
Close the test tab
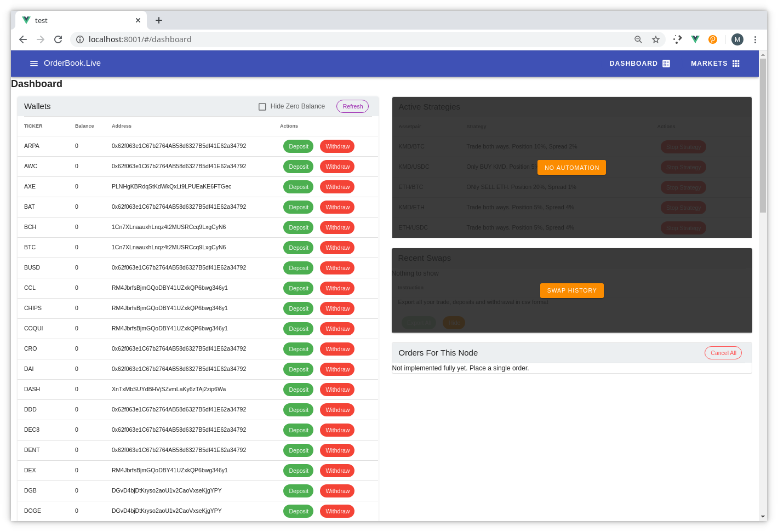coord(138,20)
